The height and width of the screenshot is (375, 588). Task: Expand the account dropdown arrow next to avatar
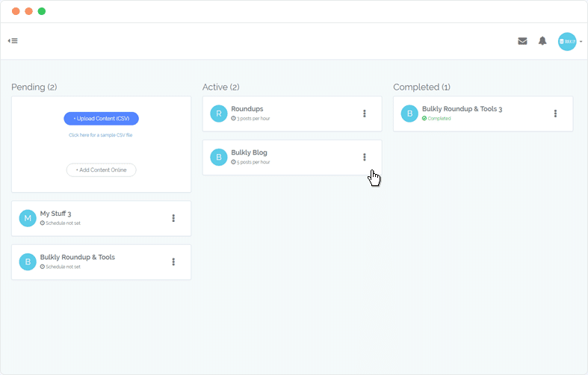pyautogui.click(x=581, y=42)
